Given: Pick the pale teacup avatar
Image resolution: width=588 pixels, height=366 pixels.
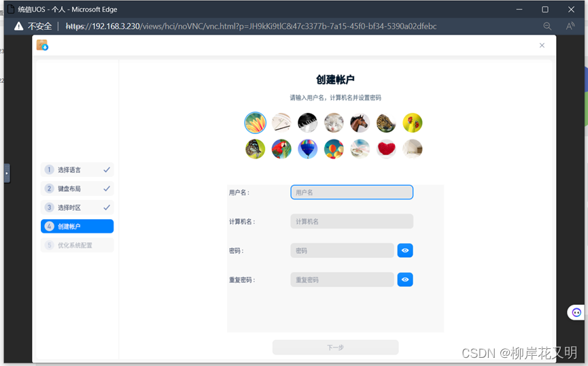Looking at the screenshot, I should tap(360, 149).
